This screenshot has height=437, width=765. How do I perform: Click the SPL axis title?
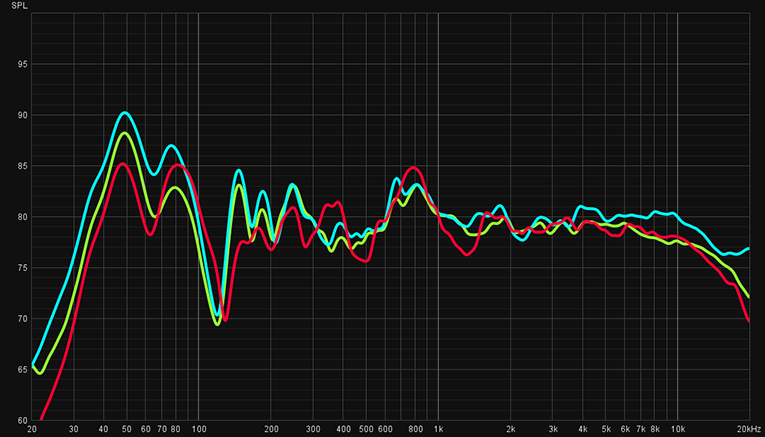(x=20, y=6)
